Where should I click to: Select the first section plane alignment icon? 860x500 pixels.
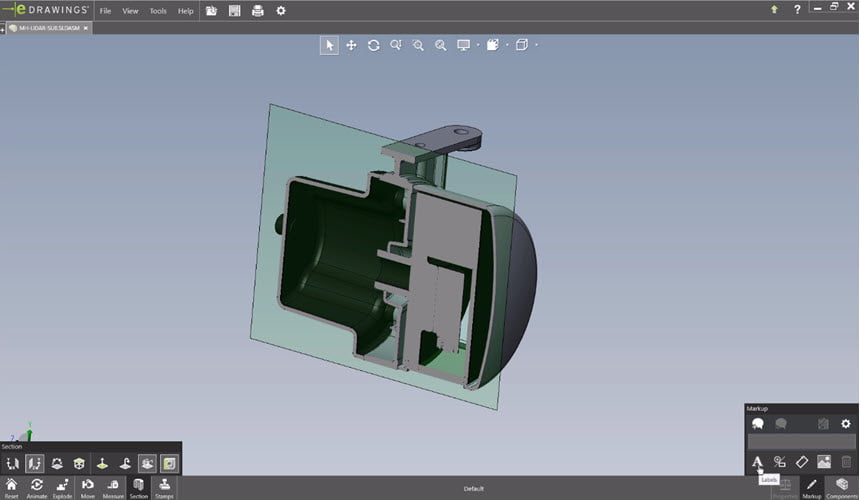point(12,464)
